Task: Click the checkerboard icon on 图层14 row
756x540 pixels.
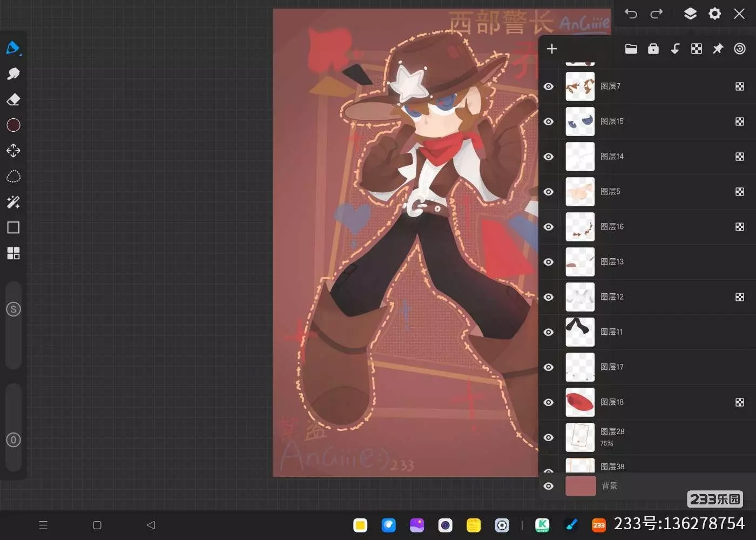Action: coord(740,157)
